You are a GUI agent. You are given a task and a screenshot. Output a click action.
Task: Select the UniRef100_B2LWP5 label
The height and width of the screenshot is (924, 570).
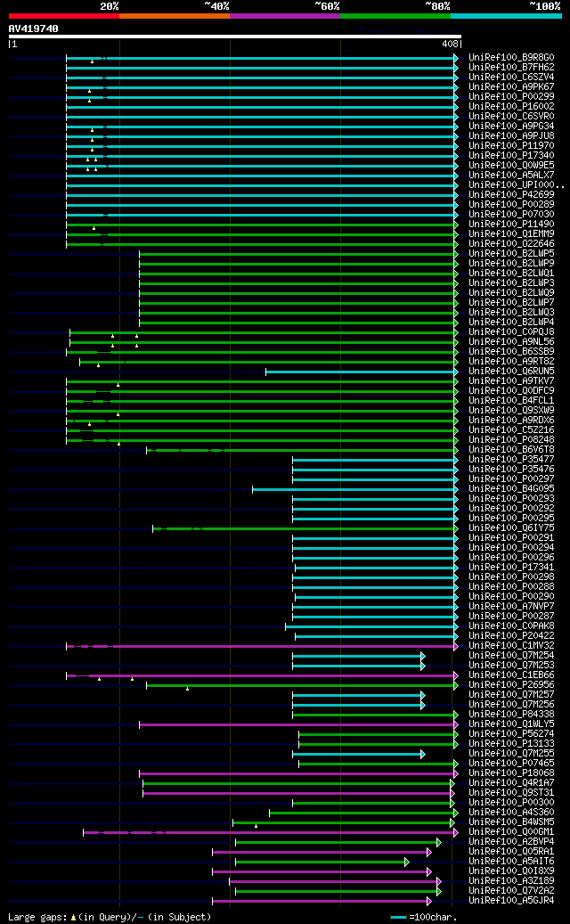511,253
